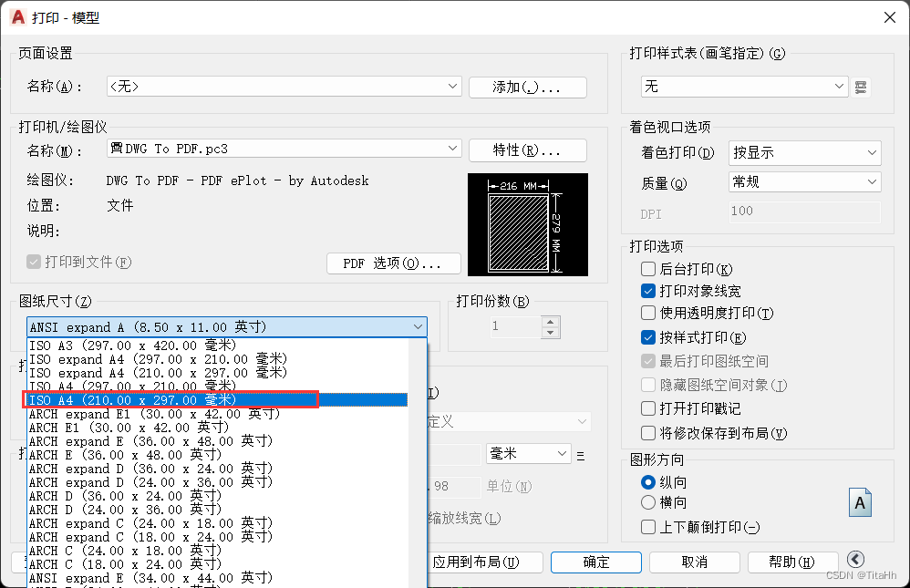Select ARCH expand C (24.00 x 18.00 英寸)
The width and height of the screenshot is (910, 588).
click(x=218, y=523)
